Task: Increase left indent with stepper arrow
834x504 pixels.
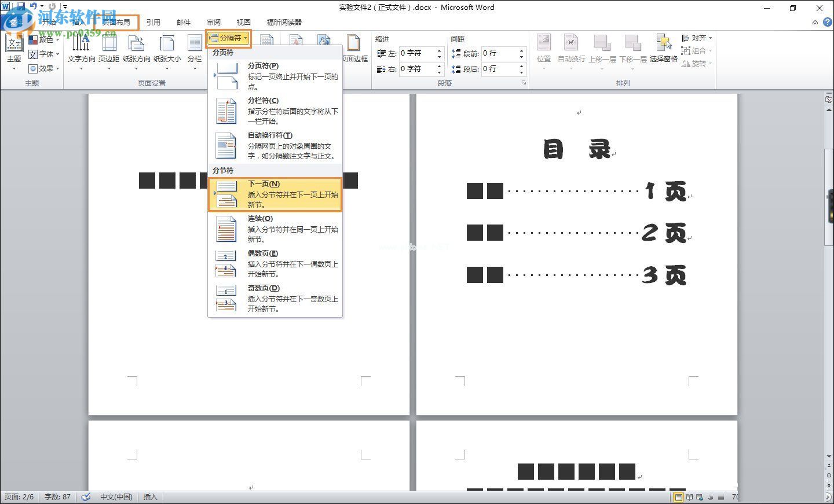Action: pos(440,50)
